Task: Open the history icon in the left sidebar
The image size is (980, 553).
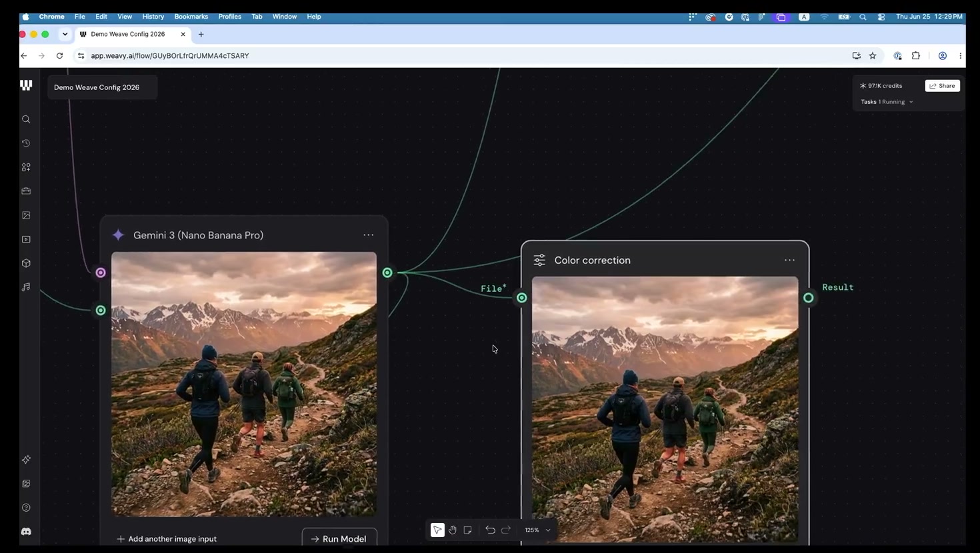Action: (x=26, y=143)
